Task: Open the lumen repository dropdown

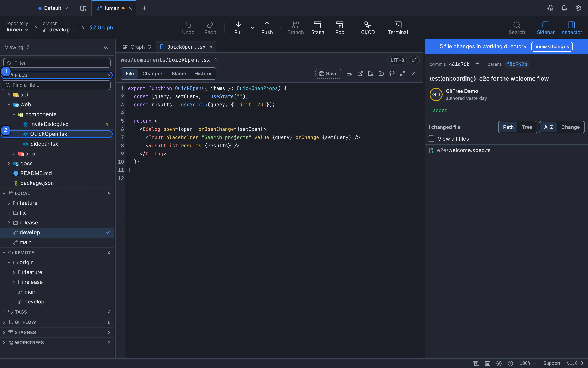Action: tap(17, 30)
